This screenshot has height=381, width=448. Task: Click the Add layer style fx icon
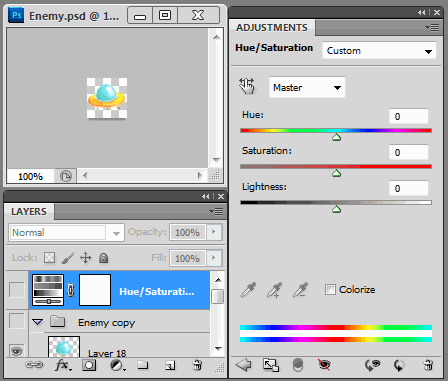(x=63, y=365)
